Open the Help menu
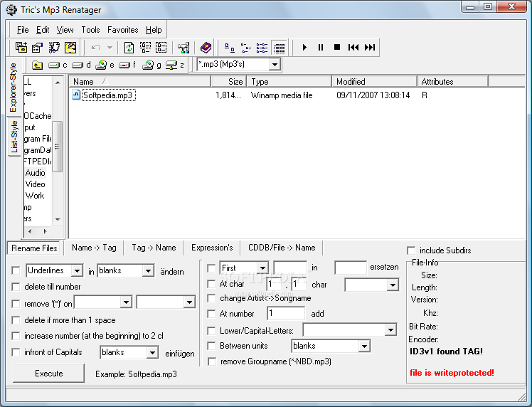The height and width of the screenshot is (407, 532). point(154,30)
